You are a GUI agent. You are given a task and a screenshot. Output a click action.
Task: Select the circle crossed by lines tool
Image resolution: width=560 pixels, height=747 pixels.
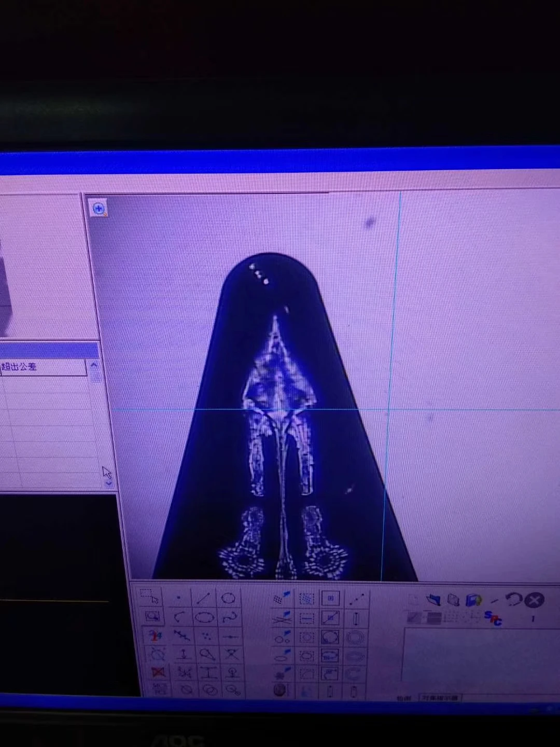[x=158, y=654]
